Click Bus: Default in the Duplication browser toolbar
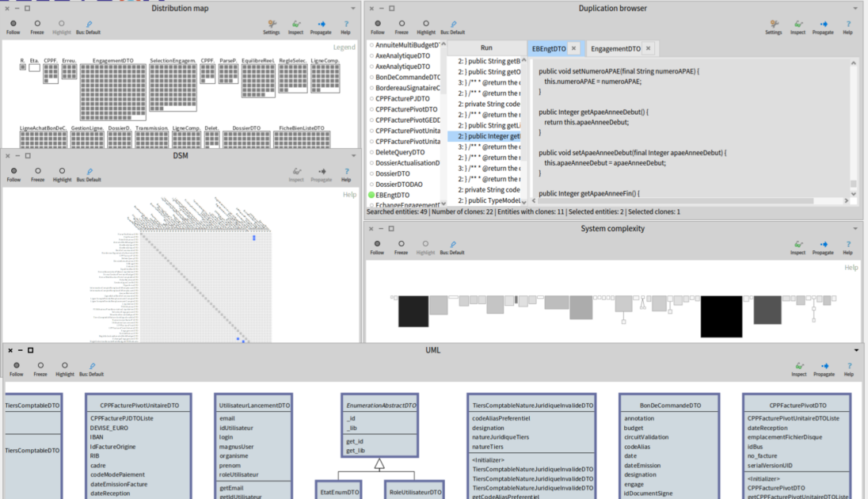This screenshot has height=499, width=868. point(452,27)
